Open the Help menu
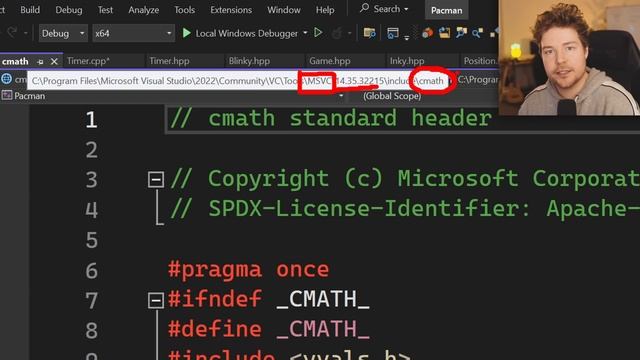This screenshot has height=360, width=640. 325,10
